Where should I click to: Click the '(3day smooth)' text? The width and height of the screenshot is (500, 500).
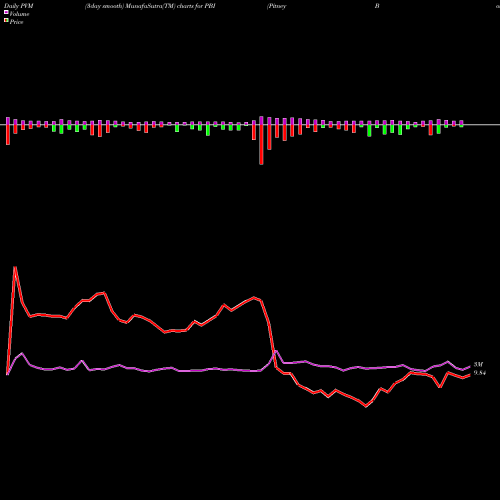tap(104, 6)
